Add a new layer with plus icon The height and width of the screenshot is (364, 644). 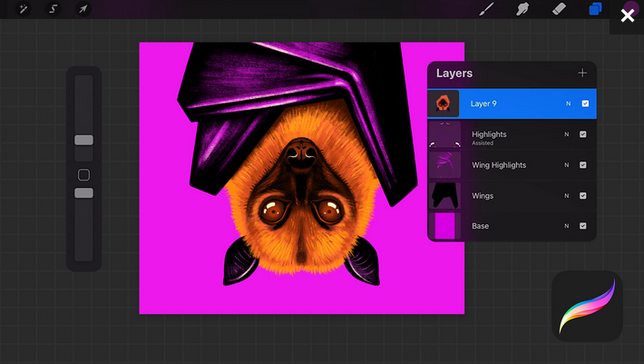click(x=582, y=74)
